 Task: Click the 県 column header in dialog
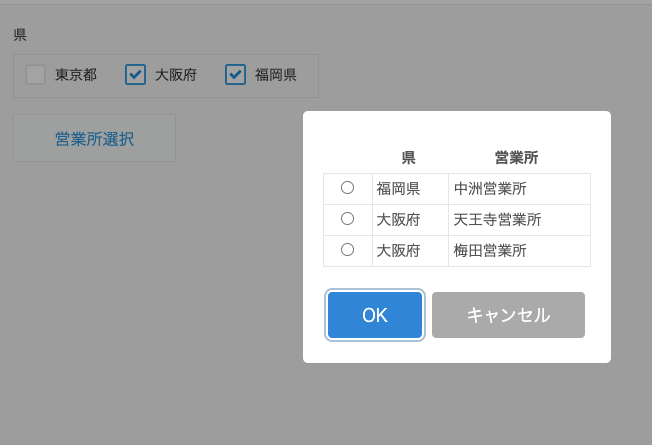(408, 158)
